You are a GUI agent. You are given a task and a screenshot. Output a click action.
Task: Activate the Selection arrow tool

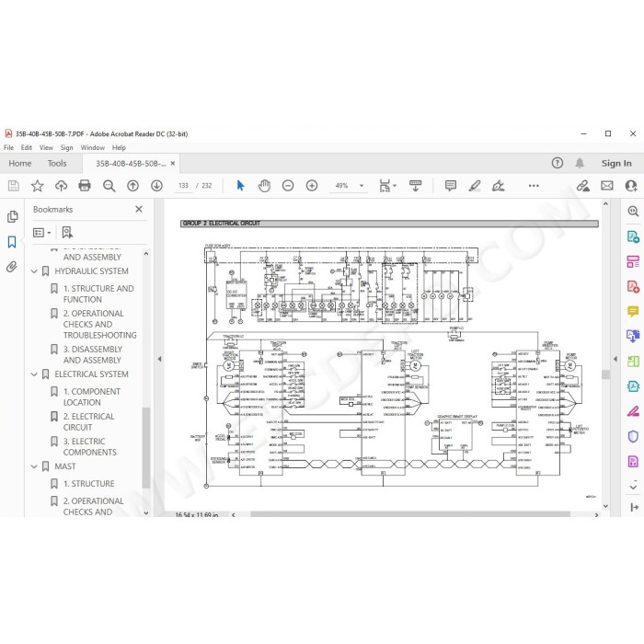click(x=240, y=186)
